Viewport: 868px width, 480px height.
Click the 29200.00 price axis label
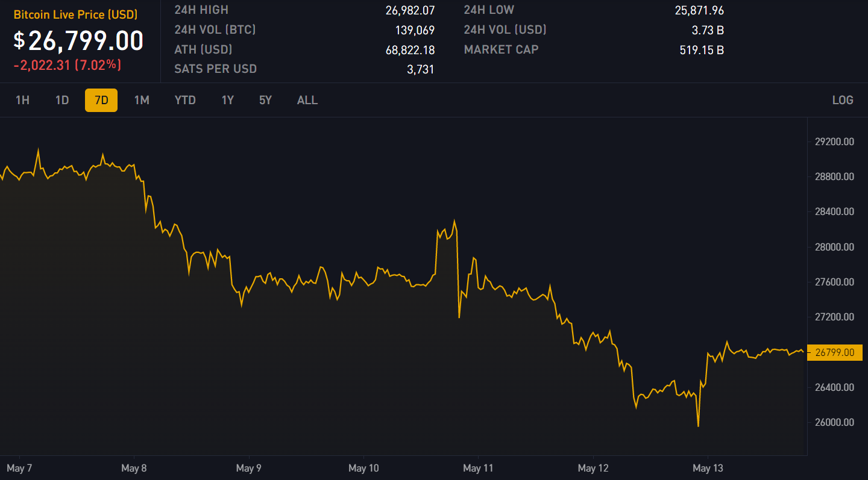[834, 142]
